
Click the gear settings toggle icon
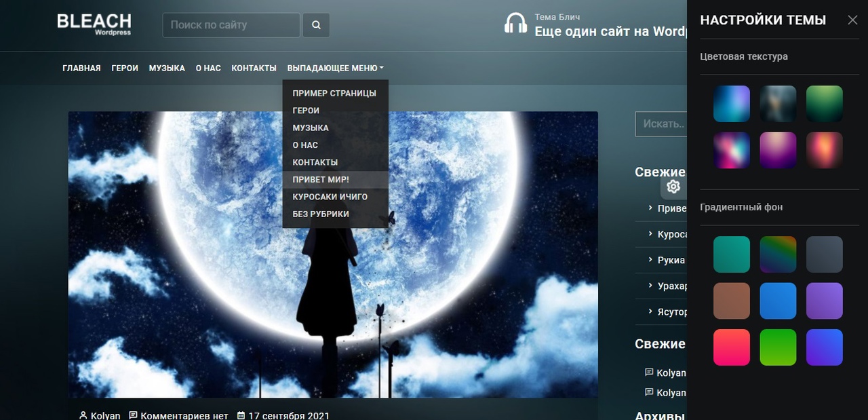pos(673,187)
